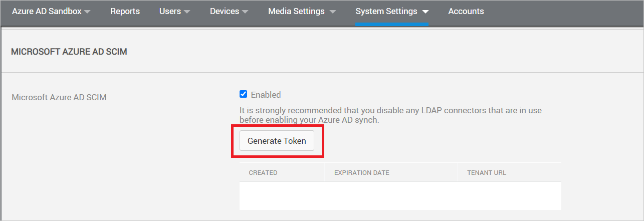Click the arrow beside Azure AD Sandbox
This screenshot has height=221, width=644.
pyautogui.click(x=87, y=12)
